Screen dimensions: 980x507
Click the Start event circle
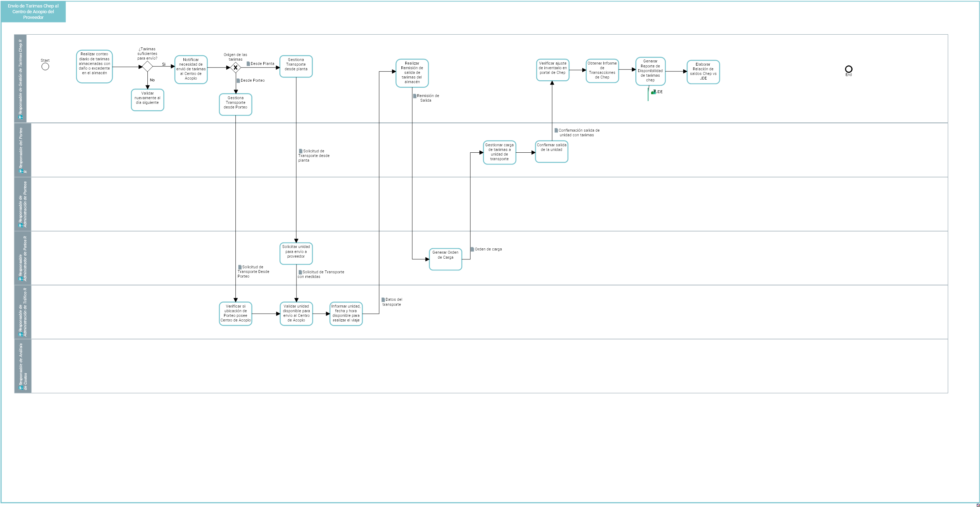pos(45,67)
